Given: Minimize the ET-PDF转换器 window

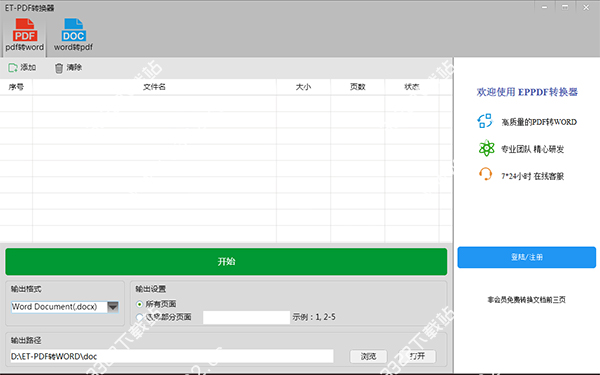Looking at the screenshot, I should click(545, 7).
